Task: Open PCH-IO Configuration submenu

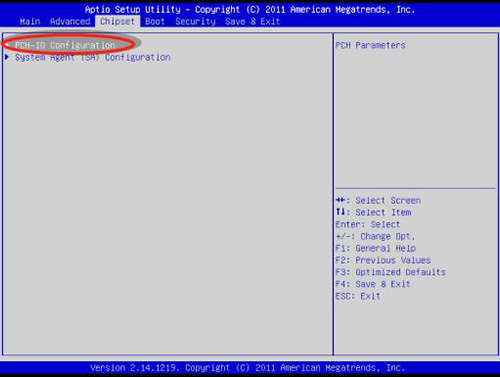Action: 65,45
